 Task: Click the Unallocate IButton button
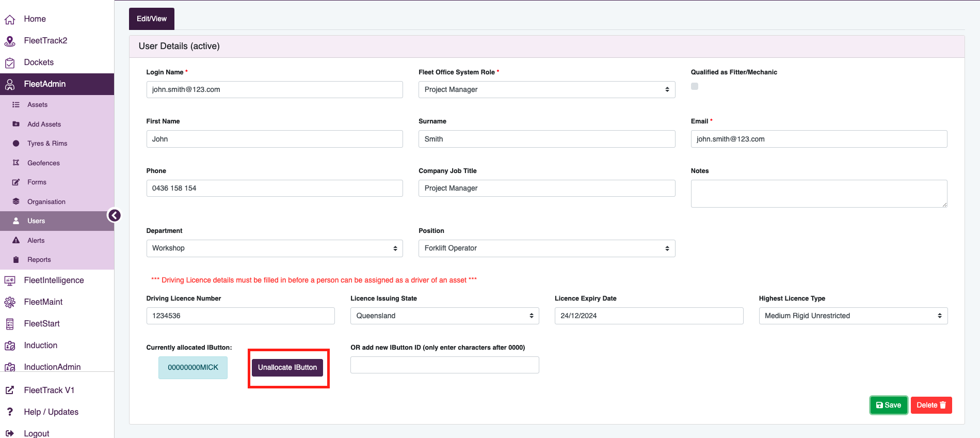pyautogui.click(x=287, y=367)
